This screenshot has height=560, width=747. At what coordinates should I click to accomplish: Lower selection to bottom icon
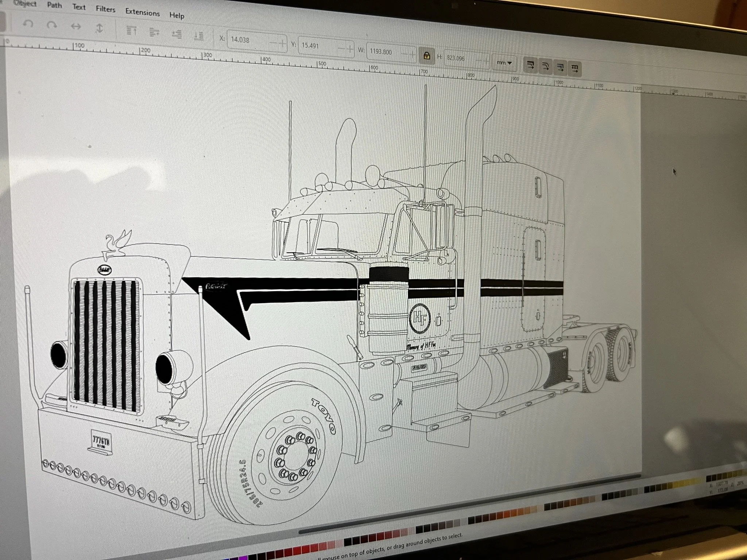click(x=198, y=36)
